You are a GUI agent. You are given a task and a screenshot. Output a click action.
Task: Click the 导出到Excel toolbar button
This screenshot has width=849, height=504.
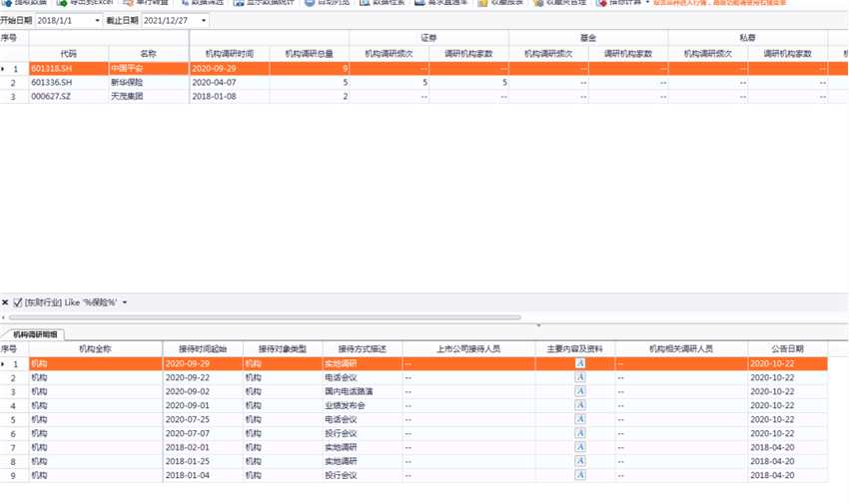(85, 3)
